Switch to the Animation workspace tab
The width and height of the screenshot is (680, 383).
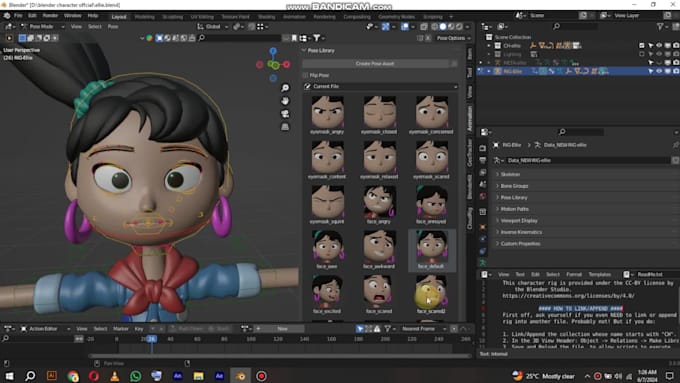tap(294, 17)
